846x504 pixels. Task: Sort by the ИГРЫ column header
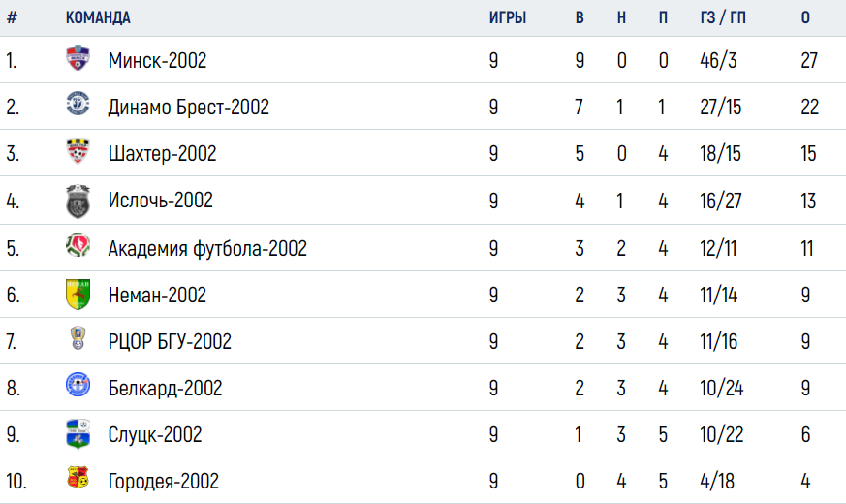(x=507, y=17)
